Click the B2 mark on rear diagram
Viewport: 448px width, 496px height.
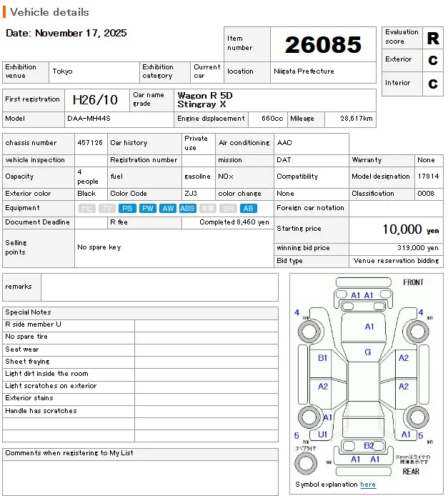pos(369,445)
